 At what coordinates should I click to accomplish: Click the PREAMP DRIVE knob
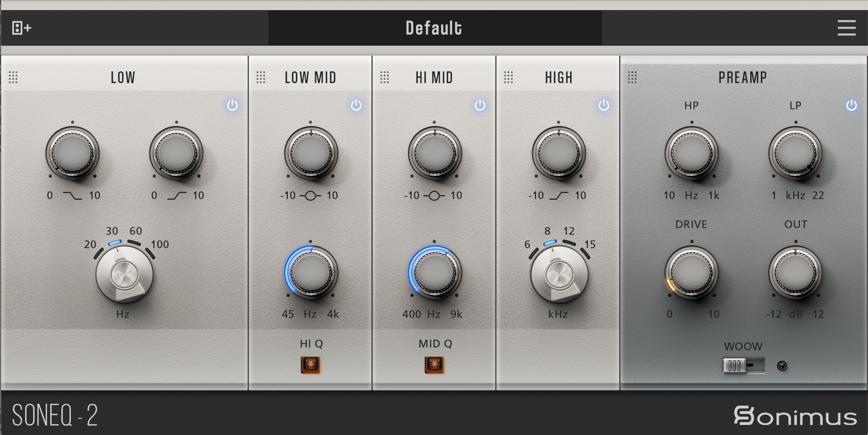coord(692,273)
